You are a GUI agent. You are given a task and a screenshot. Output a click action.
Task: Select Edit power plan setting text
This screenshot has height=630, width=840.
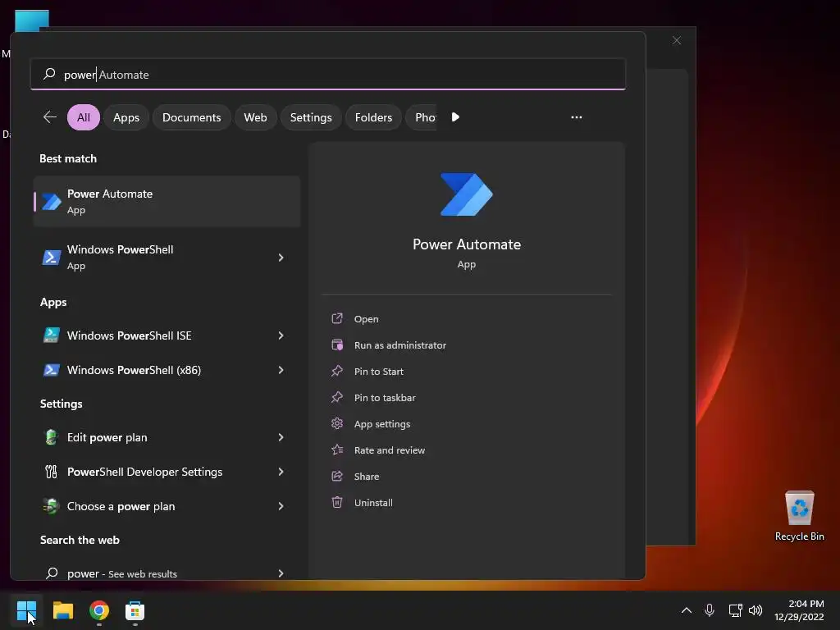107,437
